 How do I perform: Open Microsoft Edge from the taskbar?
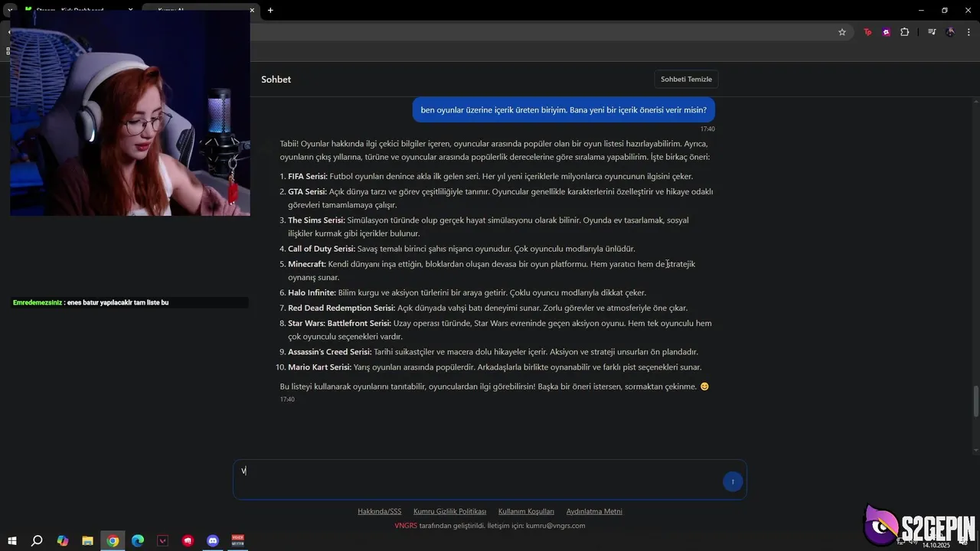click(138, 541)
